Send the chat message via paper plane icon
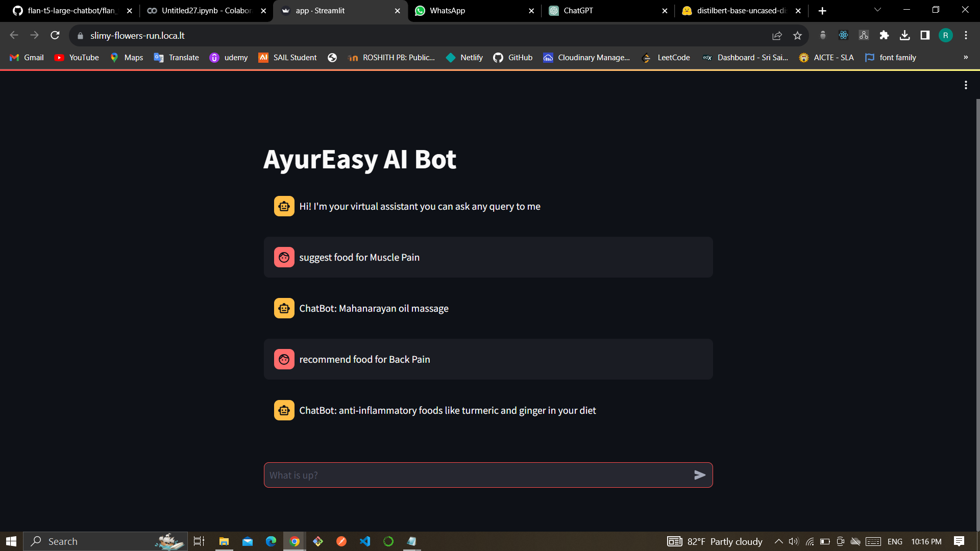Screen dimensions: 980x551 (701, 475)
